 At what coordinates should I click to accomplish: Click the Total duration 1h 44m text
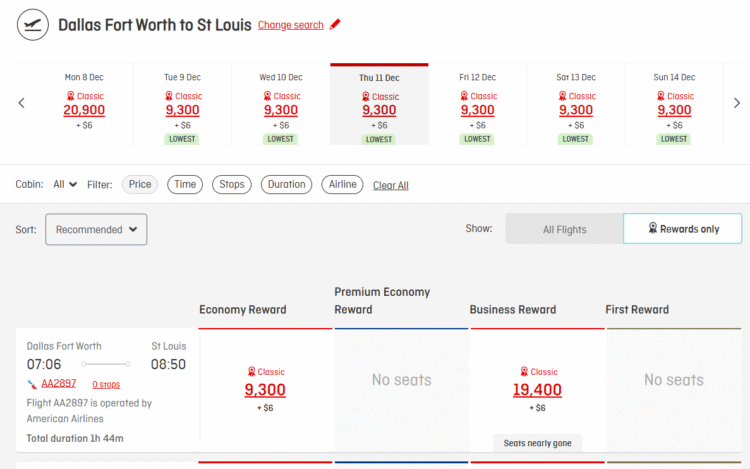coord(75,438)
